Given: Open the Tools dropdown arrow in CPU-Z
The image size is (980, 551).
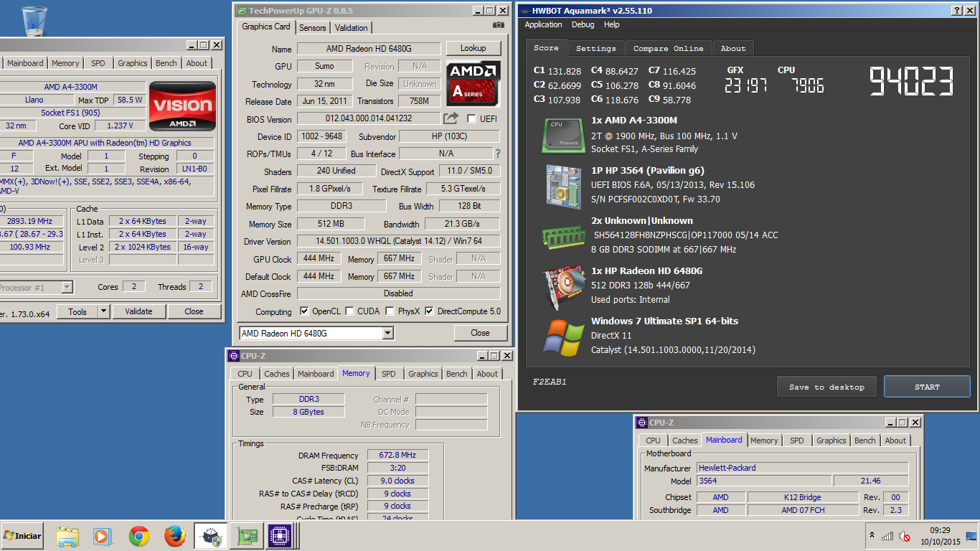Looking at the screenshot, I should (103, 311).
